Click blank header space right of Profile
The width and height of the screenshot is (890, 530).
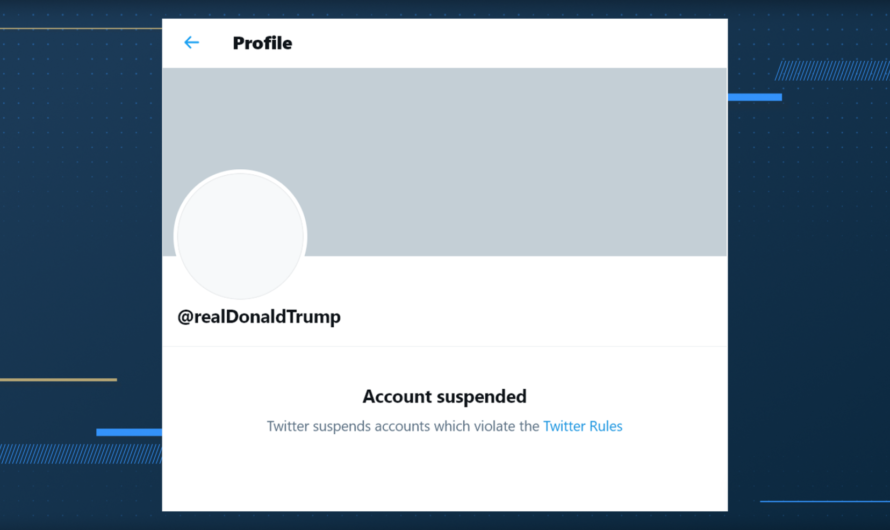click(520, 43)
